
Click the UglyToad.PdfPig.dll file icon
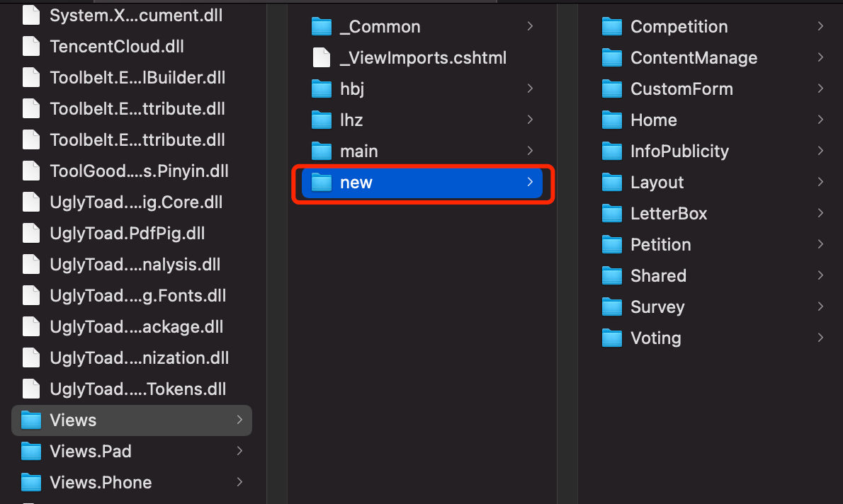coord(31,234)
